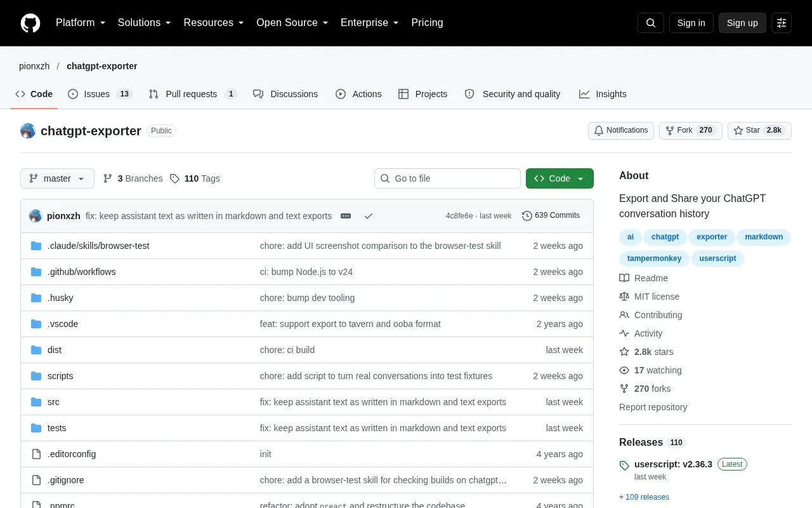
Task: Star the chatgpt-exporter repository
Action: [x=759, y=131]
